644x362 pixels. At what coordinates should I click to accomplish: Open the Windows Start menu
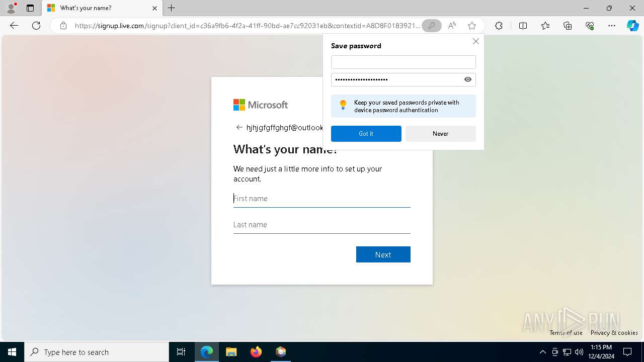pyautogui.click(x=12, y=352)
